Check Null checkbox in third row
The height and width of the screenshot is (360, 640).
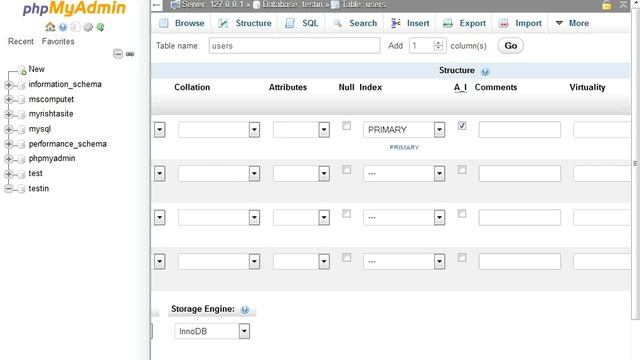[x=346, y=213]
